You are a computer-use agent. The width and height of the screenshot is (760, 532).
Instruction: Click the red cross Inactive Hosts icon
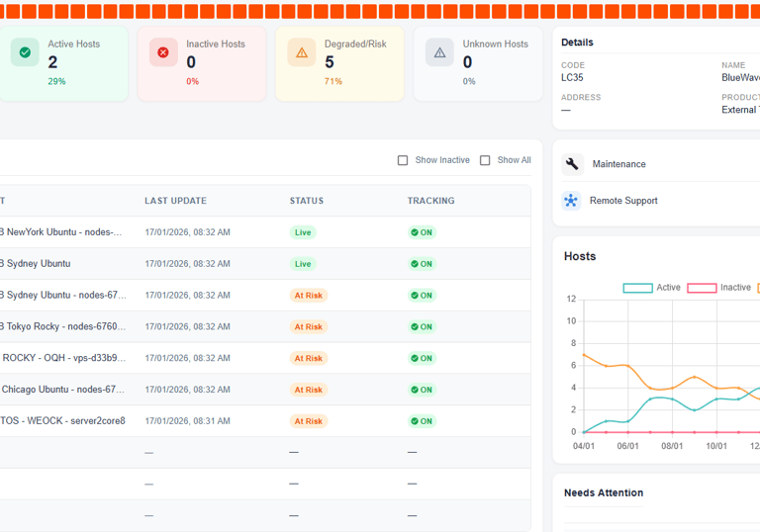[163, 52]
